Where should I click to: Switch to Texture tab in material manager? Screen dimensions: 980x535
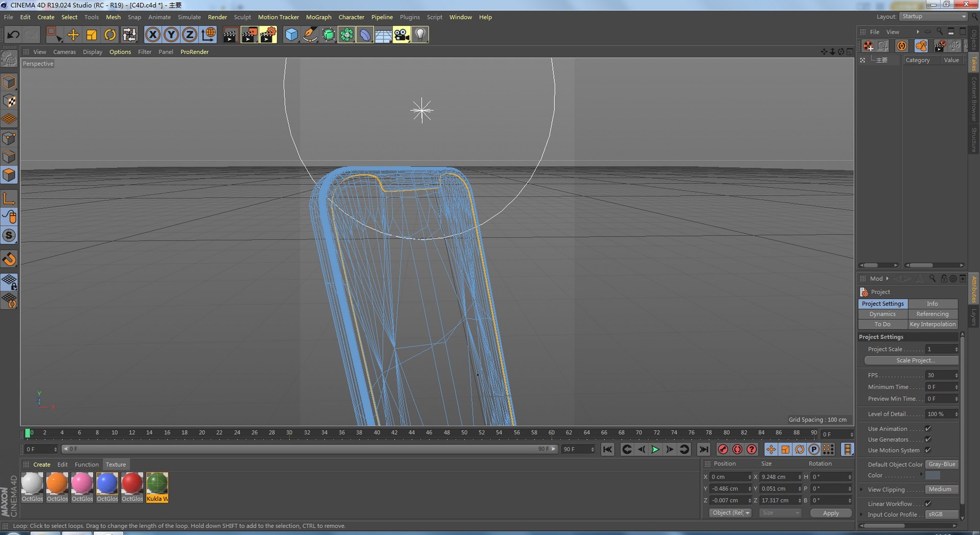116,465
